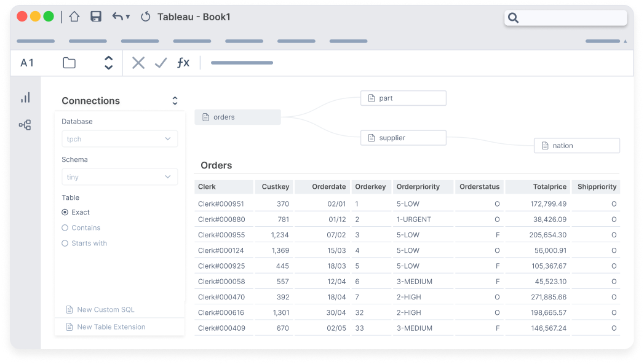Click inside the search field
644x364 pixels.
click(566, 18)
